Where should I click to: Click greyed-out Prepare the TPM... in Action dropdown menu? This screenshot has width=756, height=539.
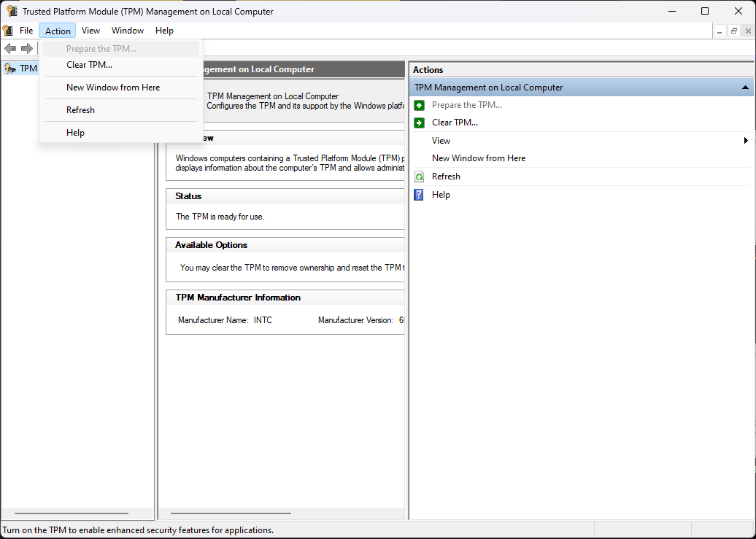(121, 49)
